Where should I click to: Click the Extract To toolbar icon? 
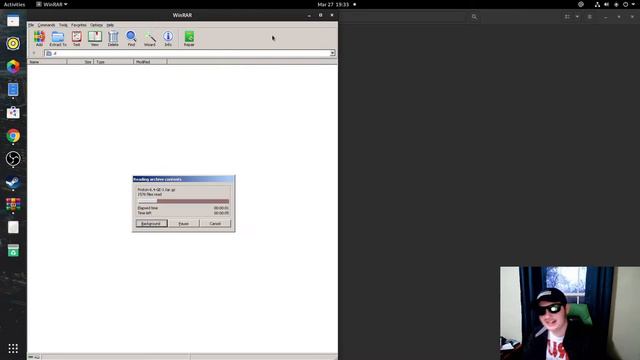58,38
